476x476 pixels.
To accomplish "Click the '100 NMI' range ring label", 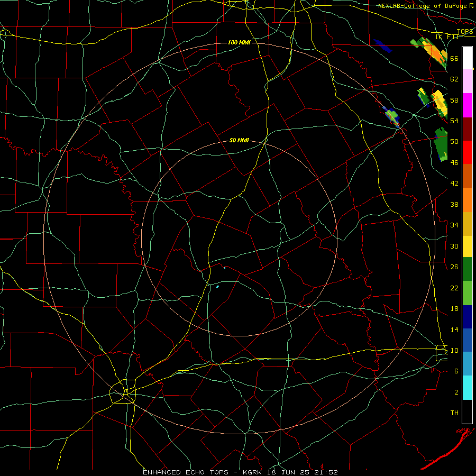I will pos(239,42).
